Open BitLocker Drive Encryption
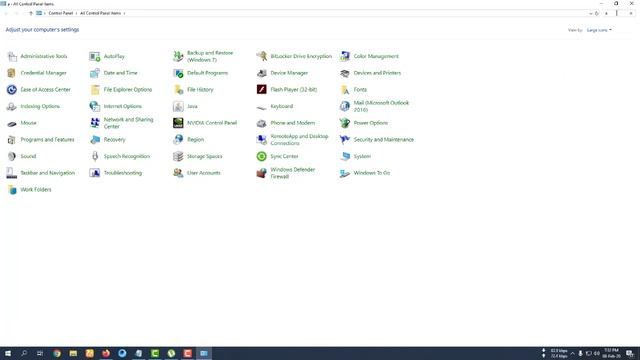640x360 pixels. pos(294,56)
